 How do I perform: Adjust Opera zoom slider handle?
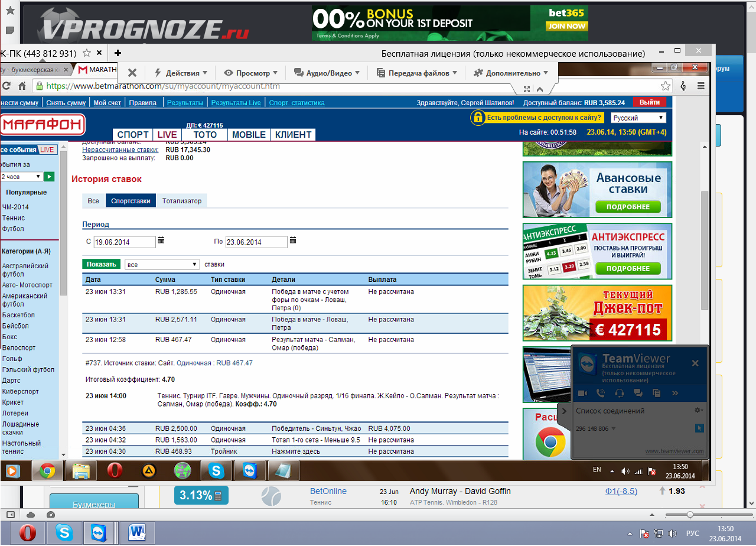coord(690,515)
